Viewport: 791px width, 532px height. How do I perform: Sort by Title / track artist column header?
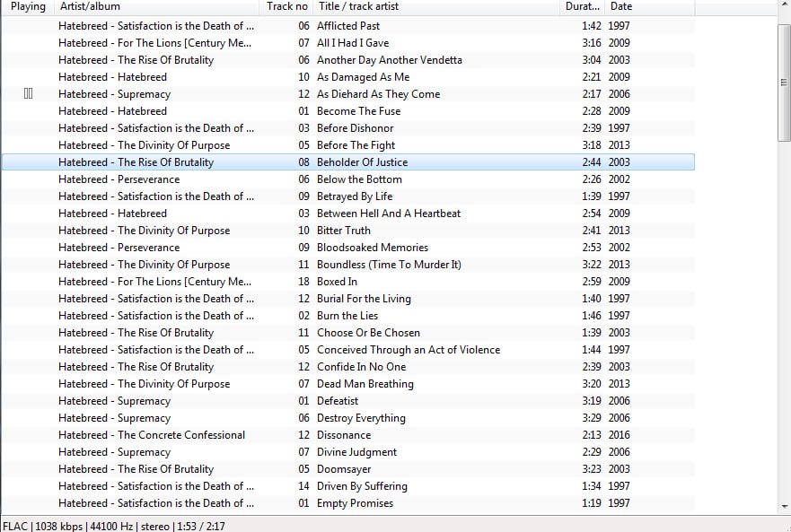click(x=435, y=6)
